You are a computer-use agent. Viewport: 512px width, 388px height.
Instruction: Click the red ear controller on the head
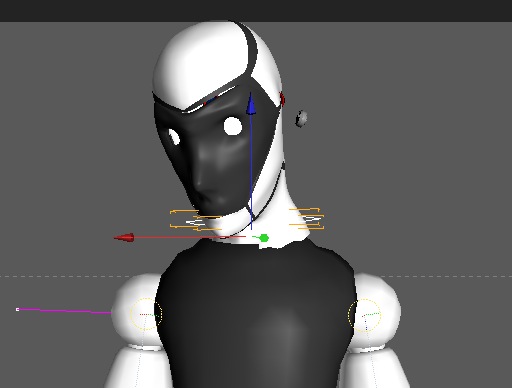pos(282,99)
